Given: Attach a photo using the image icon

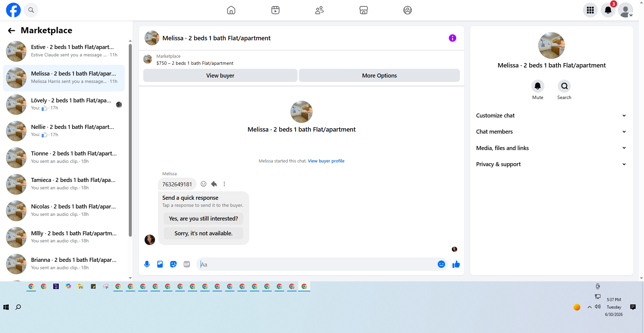Looking at the screenshot, I should (x=160, y=265).
